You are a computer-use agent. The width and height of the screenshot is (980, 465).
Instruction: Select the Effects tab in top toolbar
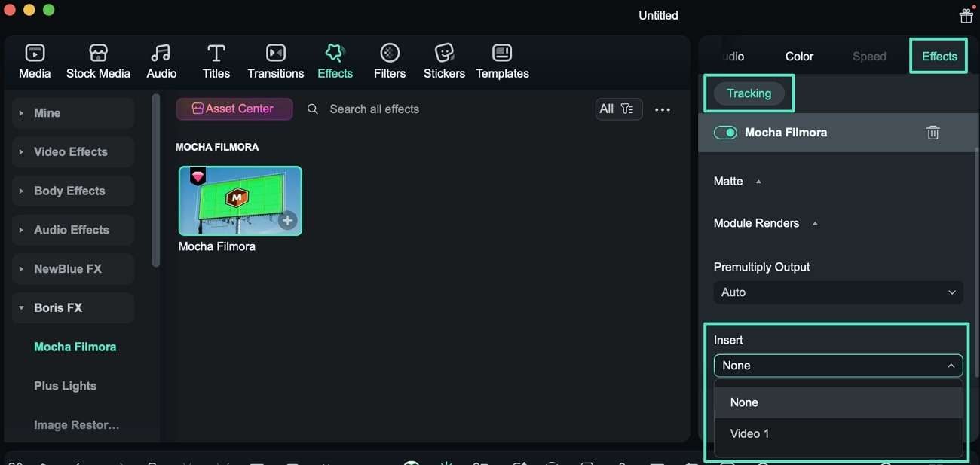tap(335, 62)
